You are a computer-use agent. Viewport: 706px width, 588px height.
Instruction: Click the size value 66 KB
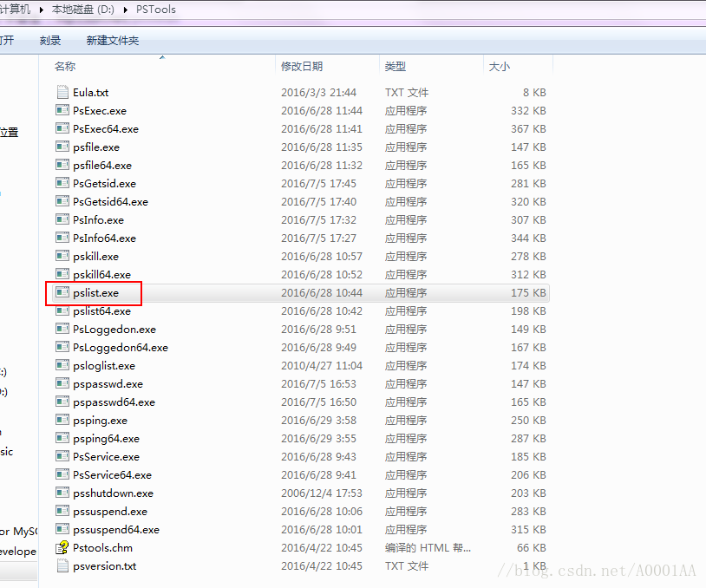pos(532,548)
